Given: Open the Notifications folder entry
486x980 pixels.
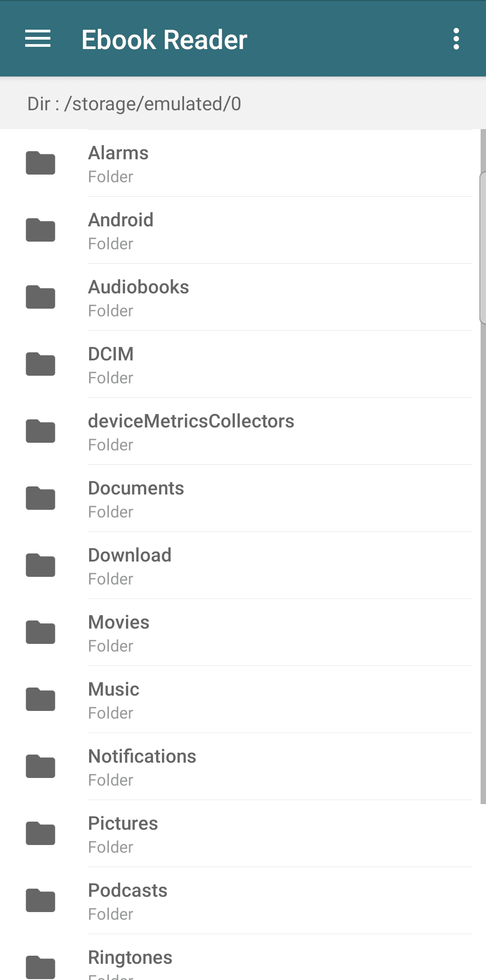Looking at the screenshot, I should point(142,766).
